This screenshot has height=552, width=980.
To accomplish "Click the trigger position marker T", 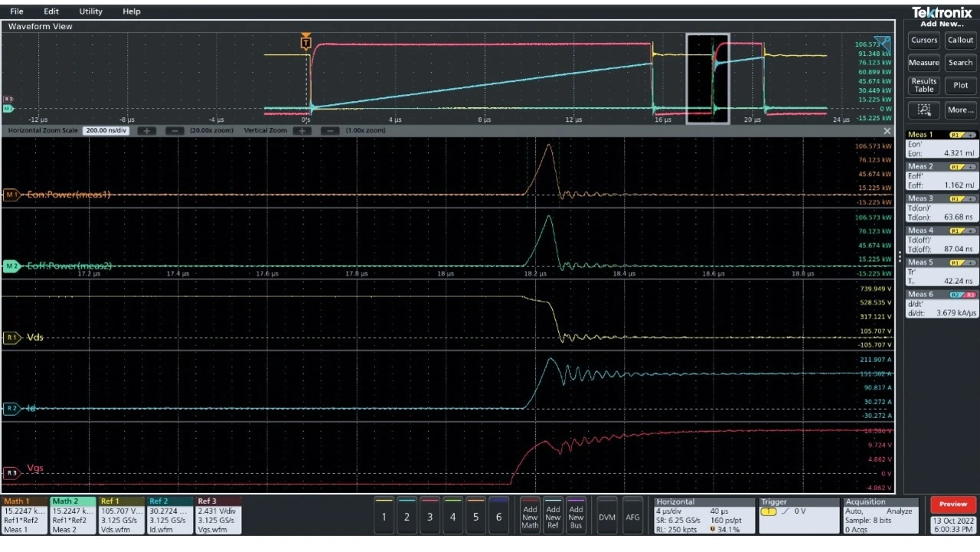I will point(306,43).
